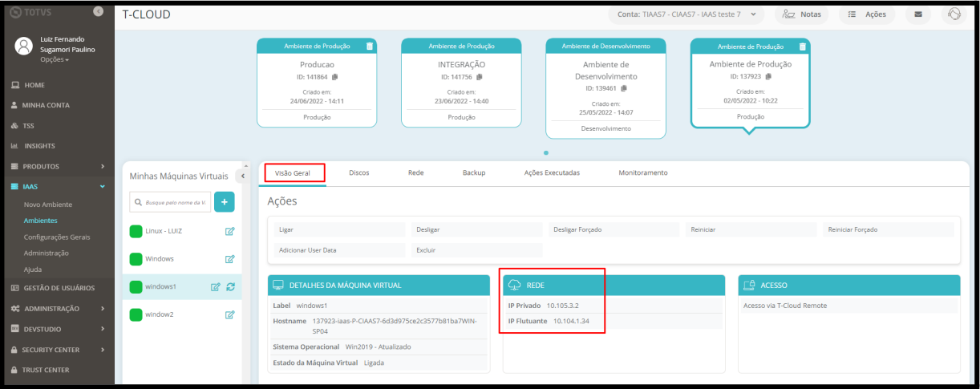Click the Reiniciar Forçado action

(889, 229)
